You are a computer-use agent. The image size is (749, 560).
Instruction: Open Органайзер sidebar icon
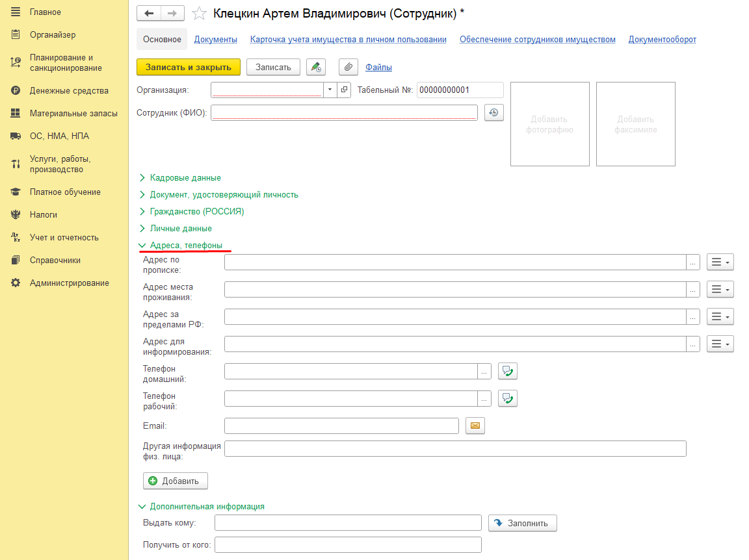click(x=16, y=34)
